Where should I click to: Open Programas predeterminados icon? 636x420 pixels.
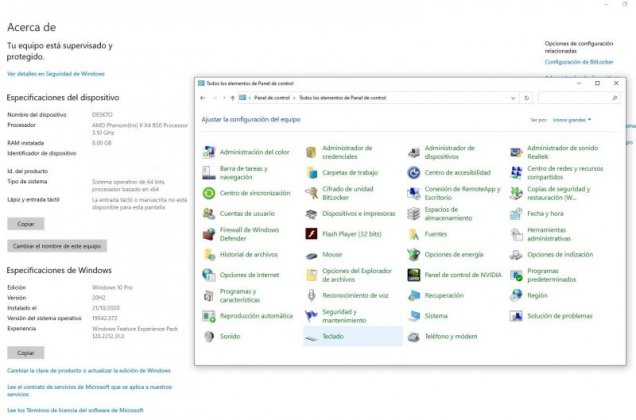[516, 275]
